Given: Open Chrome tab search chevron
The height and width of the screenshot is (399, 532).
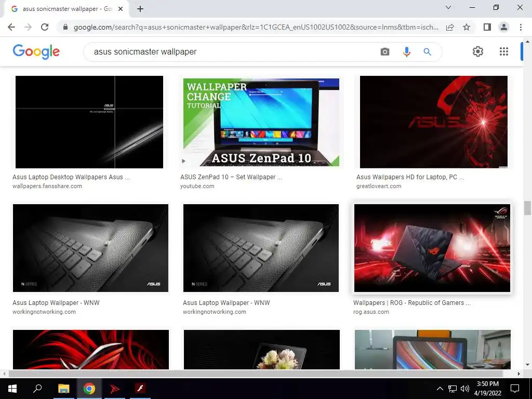Looking at the screenshot, I should [448, 7].
